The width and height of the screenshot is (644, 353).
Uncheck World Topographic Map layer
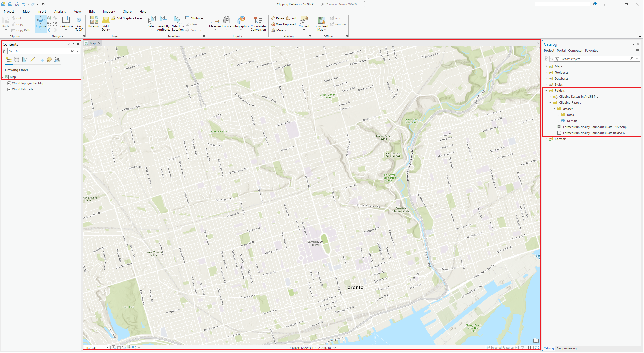point(9,83)
